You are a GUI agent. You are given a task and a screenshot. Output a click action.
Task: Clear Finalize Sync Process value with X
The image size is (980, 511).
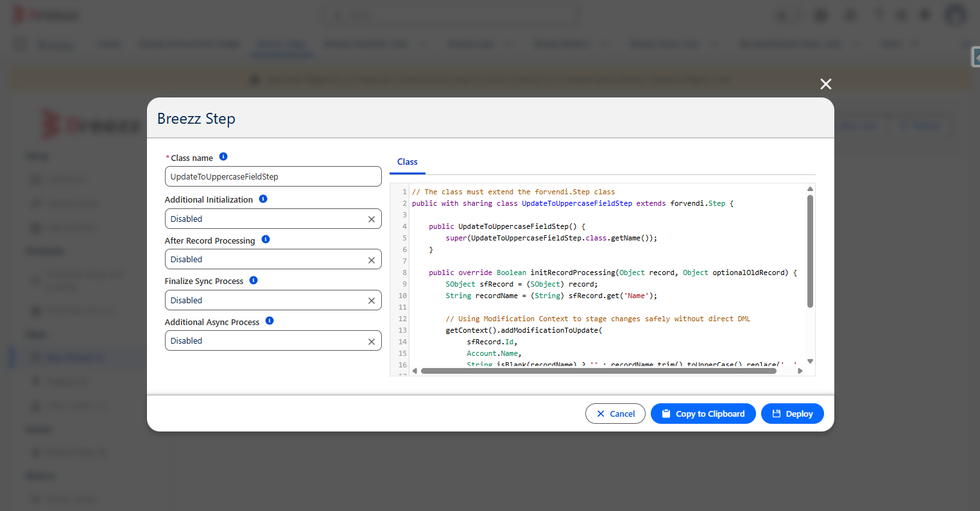coord(372,301)
